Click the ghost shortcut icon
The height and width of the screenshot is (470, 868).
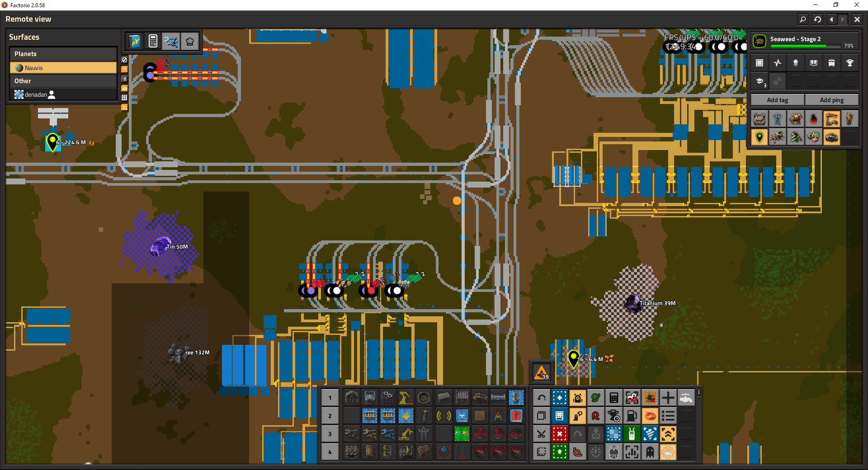point(650,452)
